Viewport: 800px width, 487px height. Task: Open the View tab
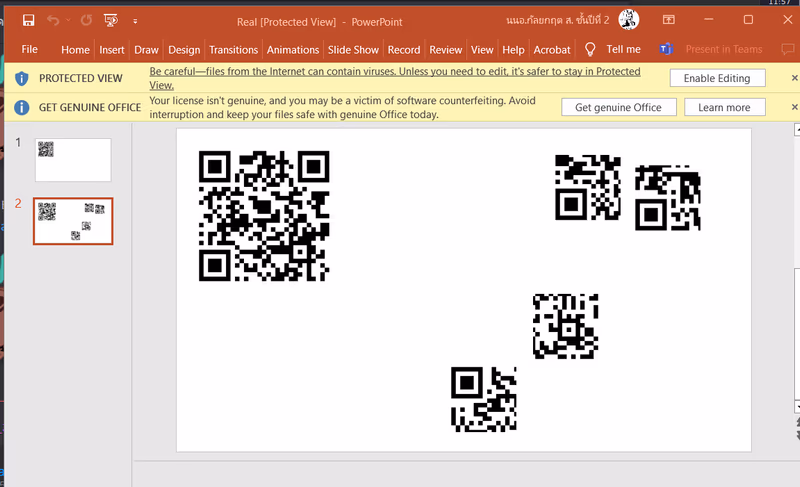coord(482,49)
